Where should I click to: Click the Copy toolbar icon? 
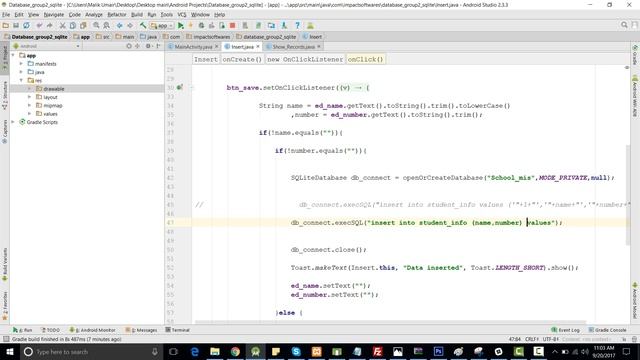pos(73,25)
